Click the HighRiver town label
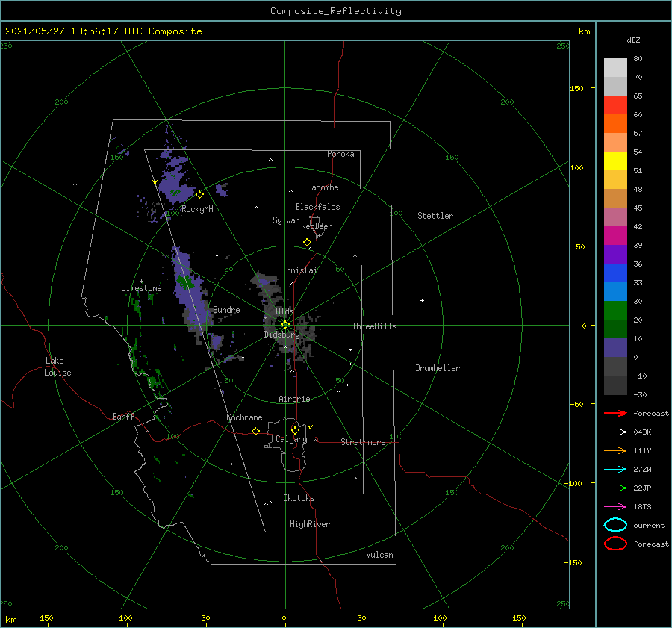 pyautogui.click(x=310, y=524)
